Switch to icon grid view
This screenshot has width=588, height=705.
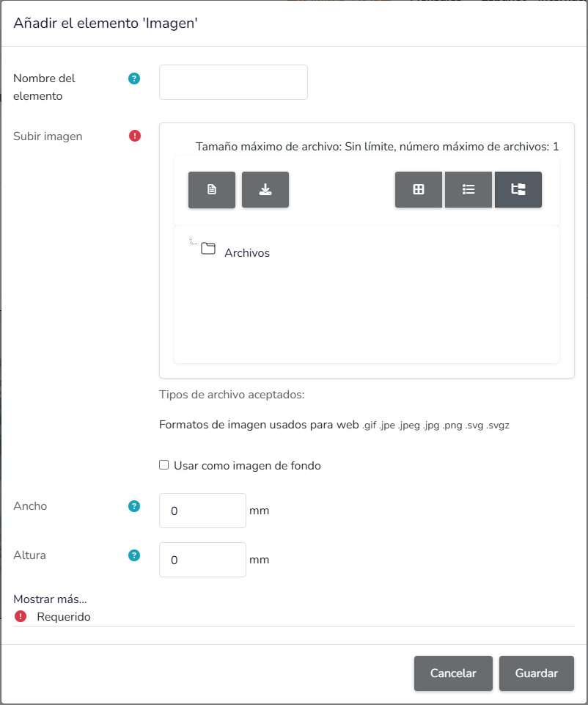pos(418,190)
